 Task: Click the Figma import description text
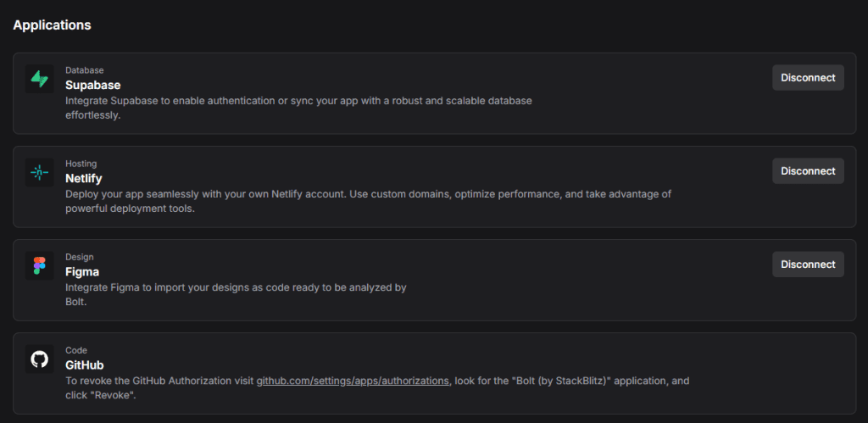(236, 287)
